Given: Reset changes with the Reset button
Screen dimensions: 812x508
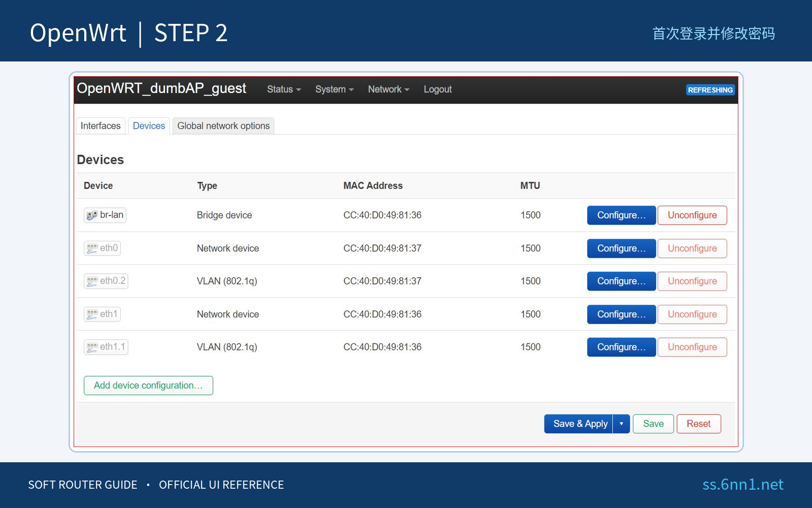Looking at the screenshot, I should pos(699,424).
